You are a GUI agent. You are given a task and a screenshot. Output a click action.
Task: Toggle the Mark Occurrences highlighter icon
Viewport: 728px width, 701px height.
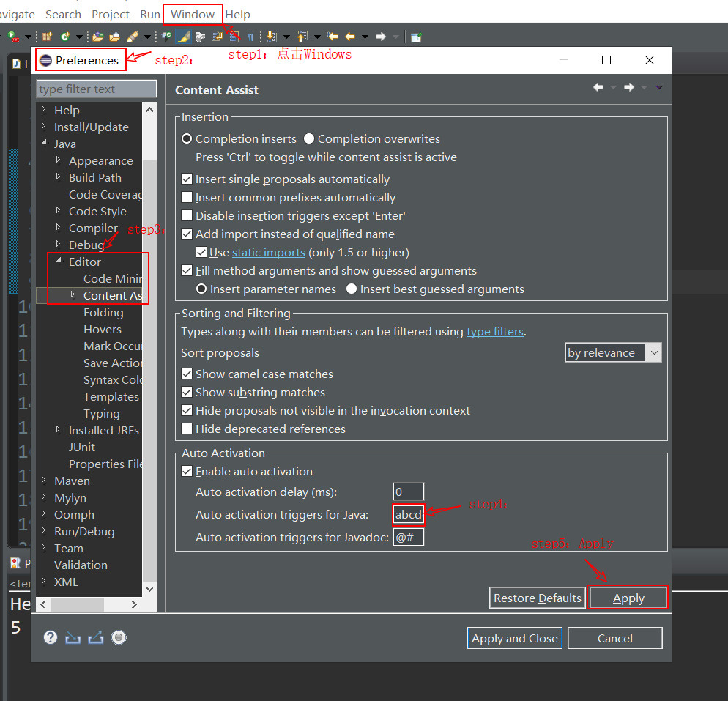coord(184,36)
